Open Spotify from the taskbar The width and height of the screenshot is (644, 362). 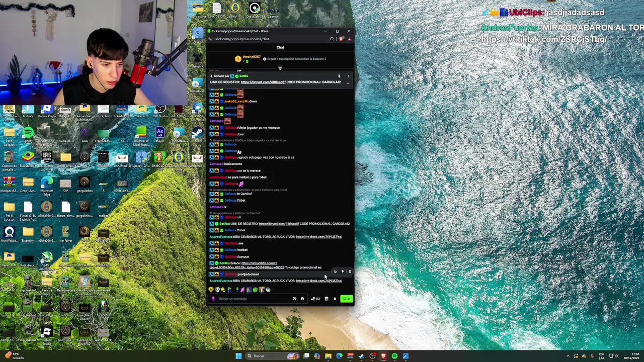pyautogui.click(x=394, y=356)
